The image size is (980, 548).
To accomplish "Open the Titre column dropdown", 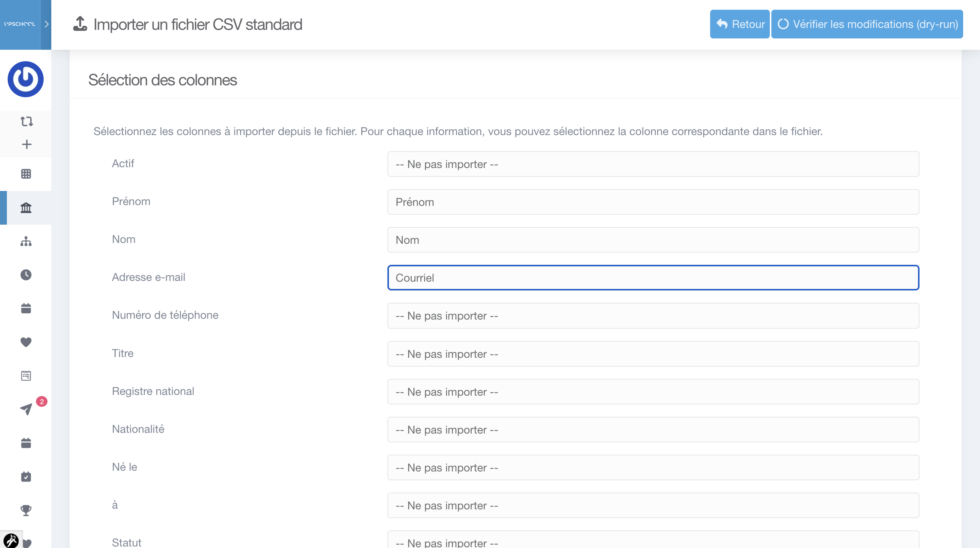I will click(x=653, y=354).
